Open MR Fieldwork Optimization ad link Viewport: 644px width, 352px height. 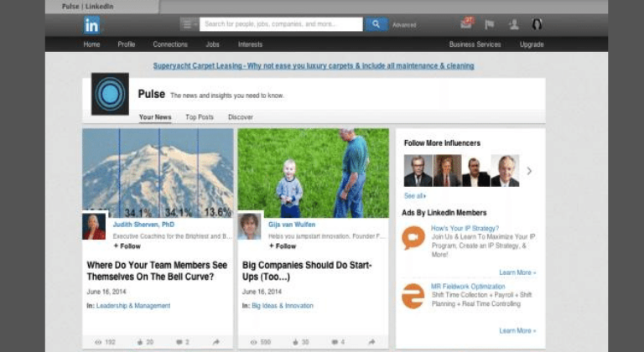pos(468,287)
